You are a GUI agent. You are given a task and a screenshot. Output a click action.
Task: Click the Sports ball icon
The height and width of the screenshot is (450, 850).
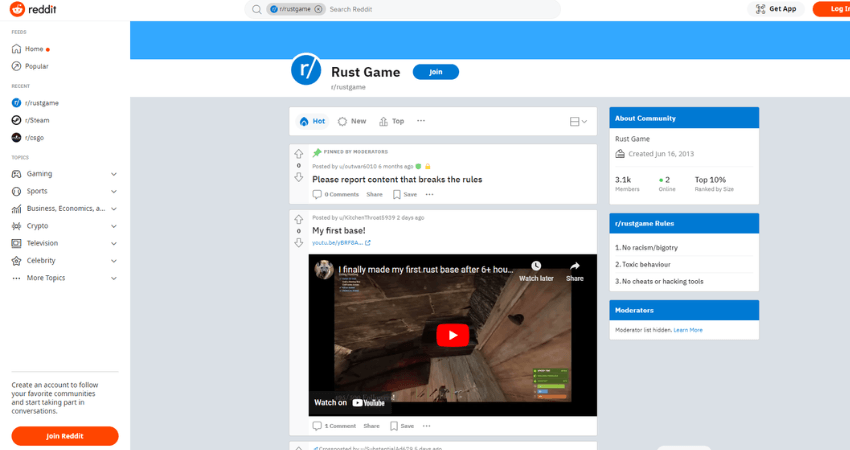(16, 191)
